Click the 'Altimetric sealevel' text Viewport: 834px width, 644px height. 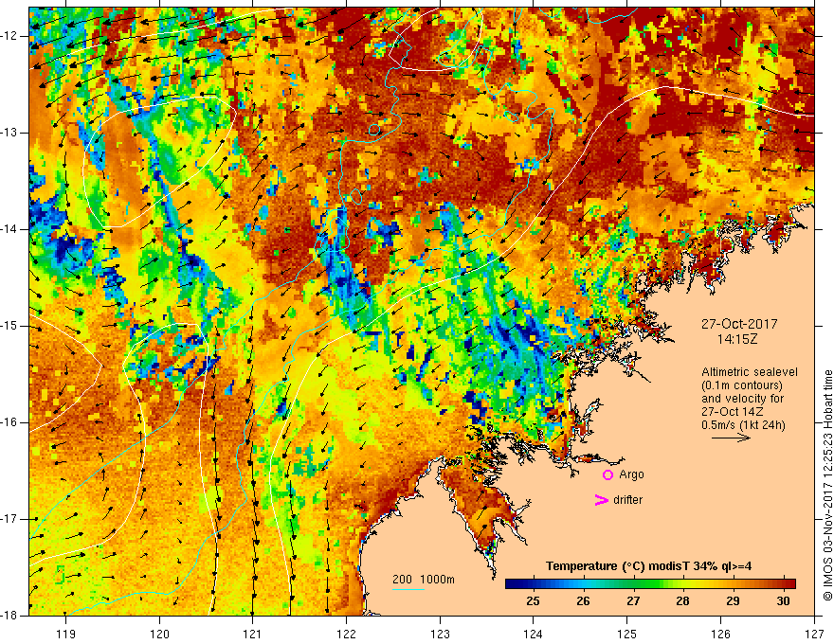click(x=750, y=372)
